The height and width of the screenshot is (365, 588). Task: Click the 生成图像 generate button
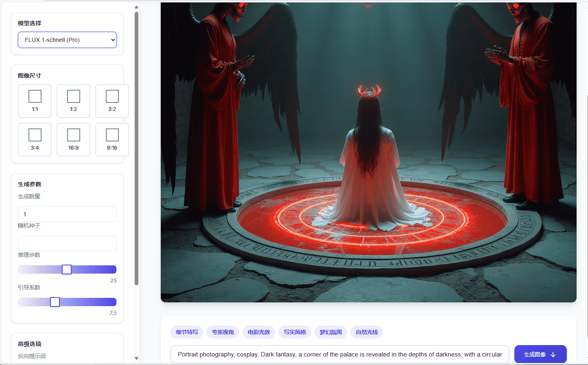(x=540, y=354)
